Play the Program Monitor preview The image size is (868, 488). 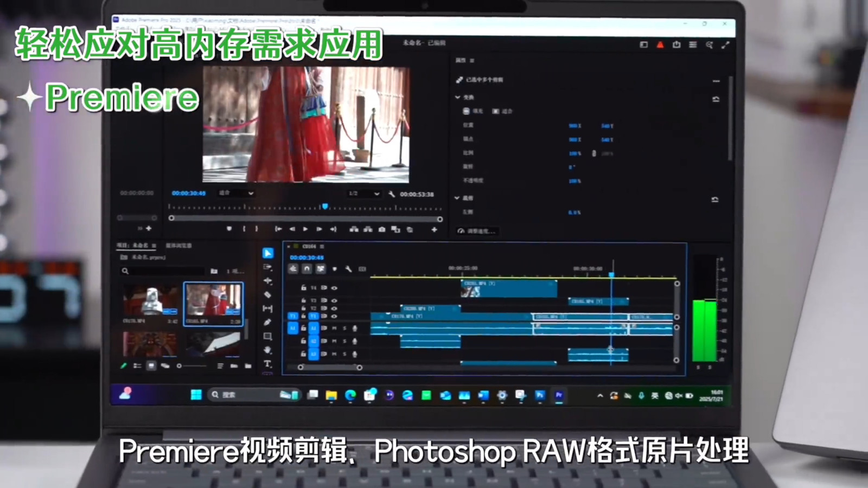pos(305,229)
